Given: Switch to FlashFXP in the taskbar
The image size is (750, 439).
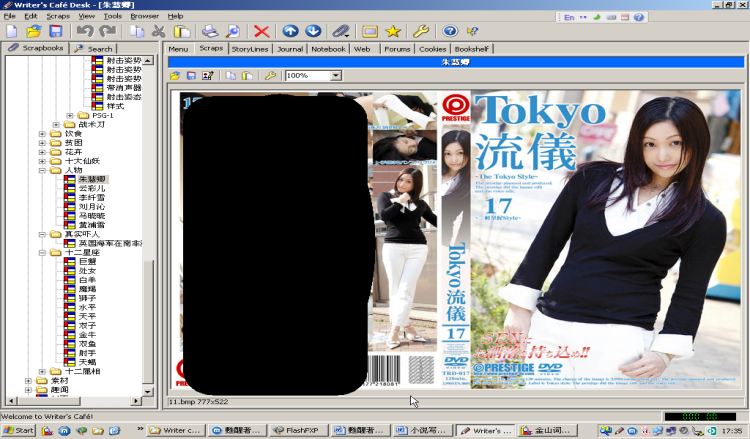Looking at the screenshot, I should [x=299, y=430].
